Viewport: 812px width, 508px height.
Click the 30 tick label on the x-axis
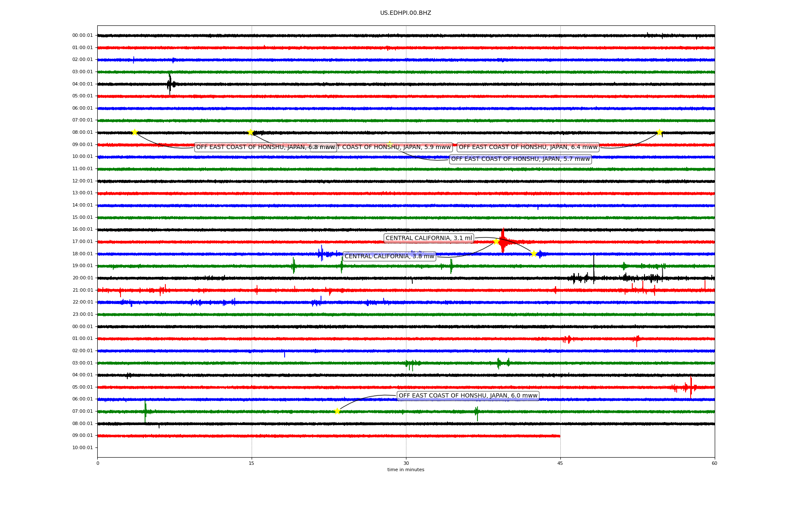pos(406,463)
